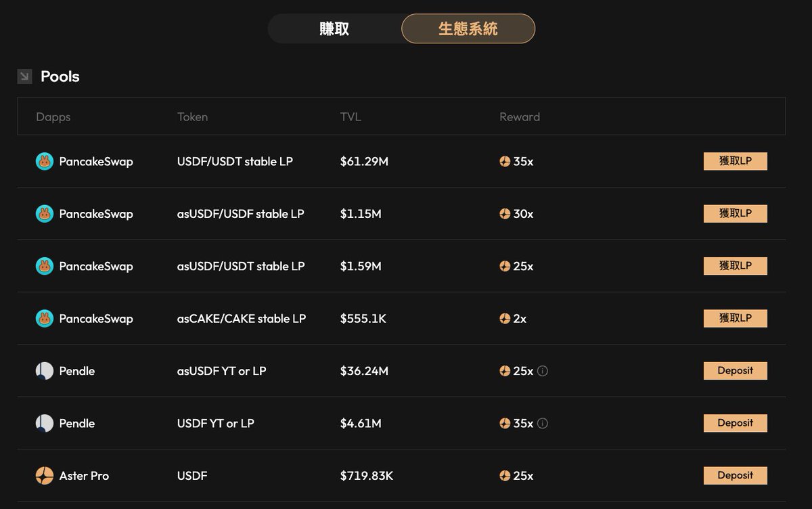812x509 pixels.
Task: Click USDF/USDT stable LP token text
Action: [x=235, y=162]
